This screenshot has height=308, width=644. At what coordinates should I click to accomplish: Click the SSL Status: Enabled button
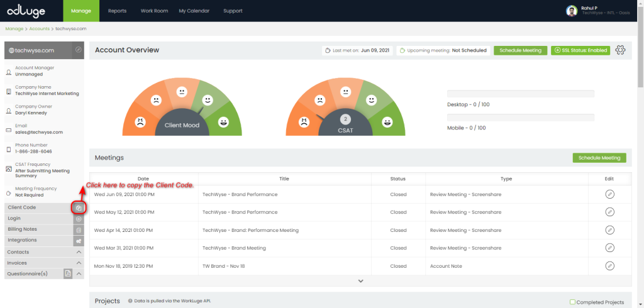click(x=580, y=50)
